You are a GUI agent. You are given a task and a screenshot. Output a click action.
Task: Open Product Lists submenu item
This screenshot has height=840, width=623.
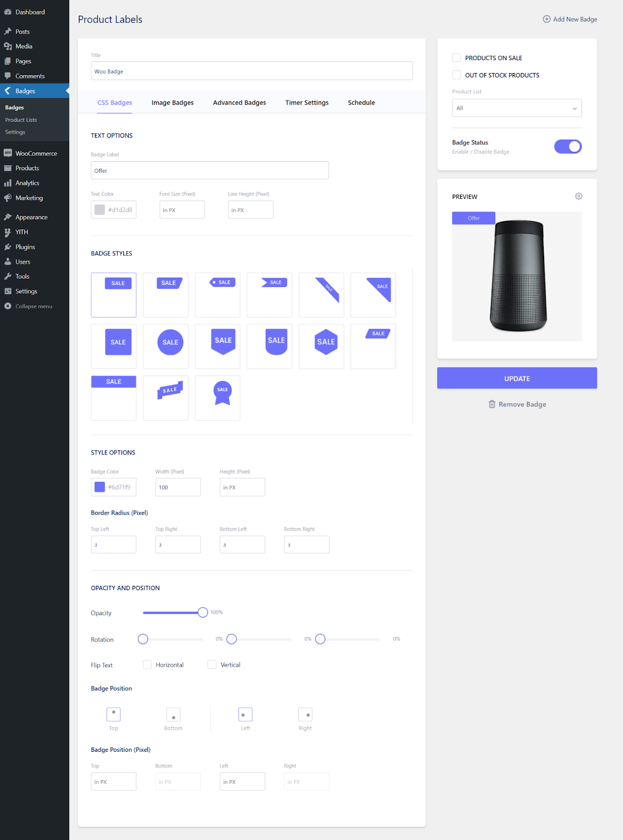pos(21,120)
